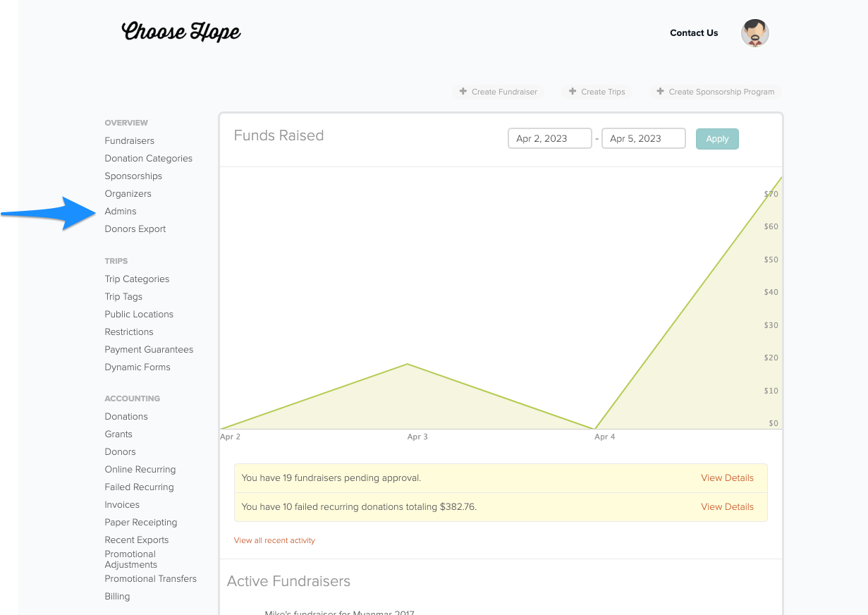
Task: Open Donors Export in the sidebar
Action: tap(135, 229)
